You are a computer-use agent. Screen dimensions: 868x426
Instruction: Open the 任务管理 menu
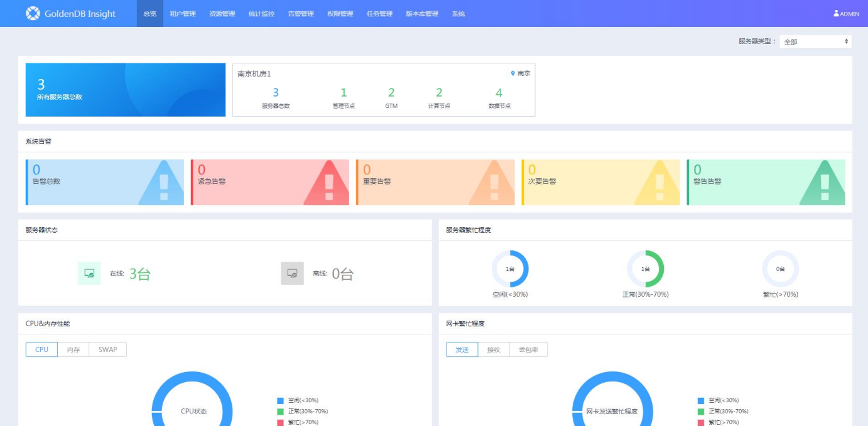[x=379, y=14]
